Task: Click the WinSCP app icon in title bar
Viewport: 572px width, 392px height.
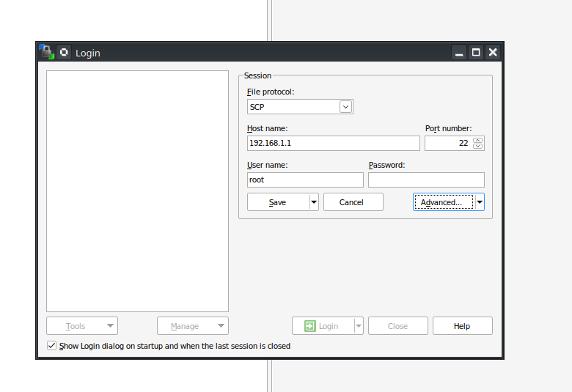Action: pyautogui.click(x=47, y=52)
